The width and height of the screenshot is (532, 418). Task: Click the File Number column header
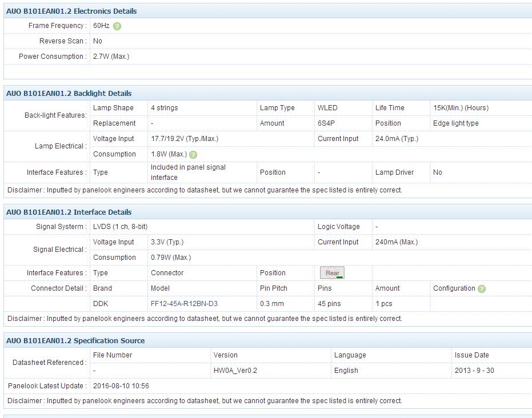click(113, 355)
